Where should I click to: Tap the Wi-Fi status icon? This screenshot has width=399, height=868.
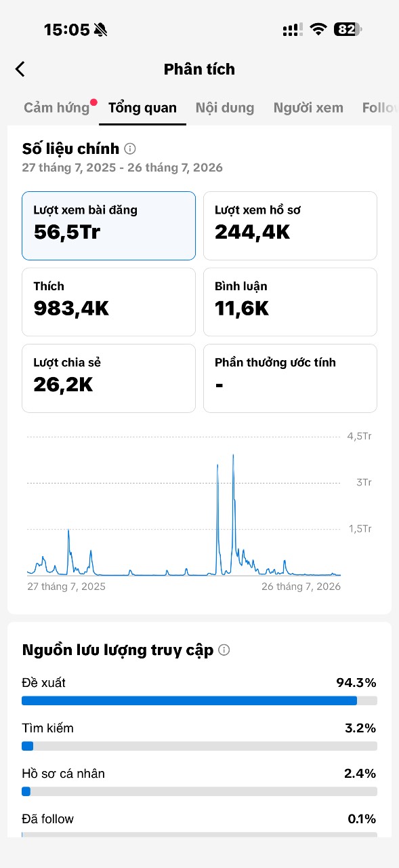tap(318, 29)
